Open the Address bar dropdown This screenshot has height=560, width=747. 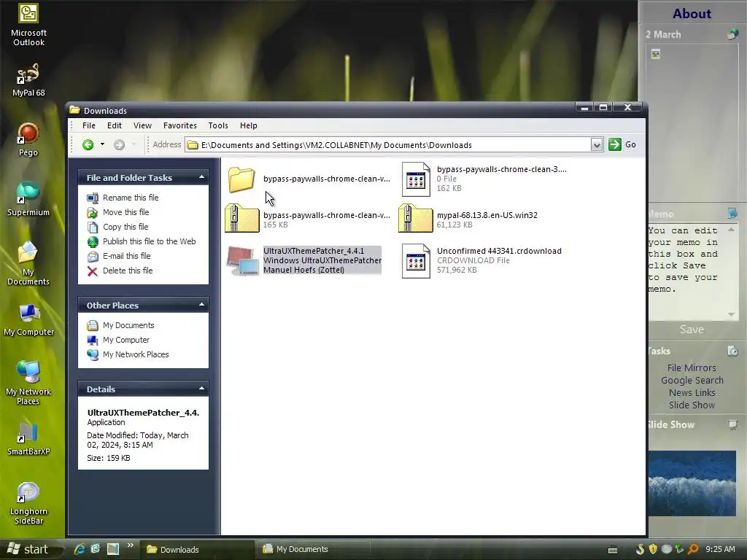(597, 145)
